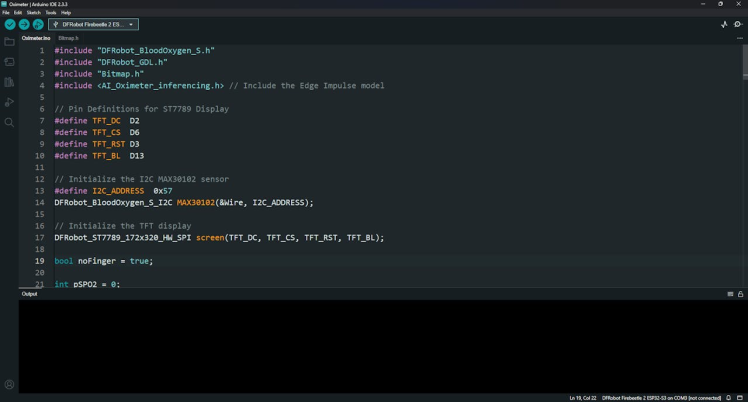Toggle the bottom panel from the status bar

pos(741,398)
